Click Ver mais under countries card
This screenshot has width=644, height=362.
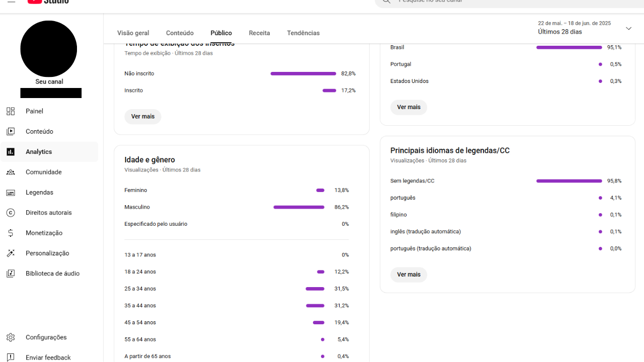[x=409, y=107]
